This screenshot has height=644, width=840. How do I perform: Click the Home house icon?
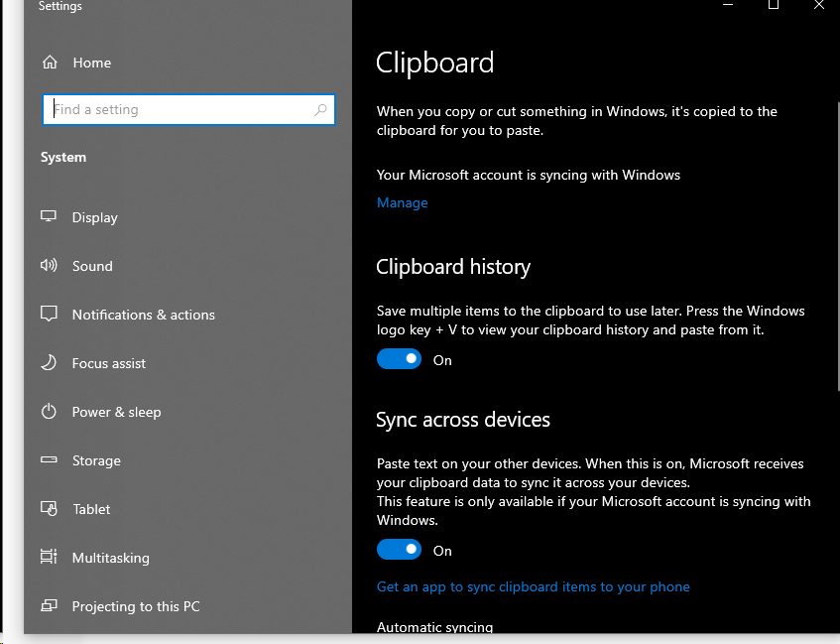click(x=50, y=63)
